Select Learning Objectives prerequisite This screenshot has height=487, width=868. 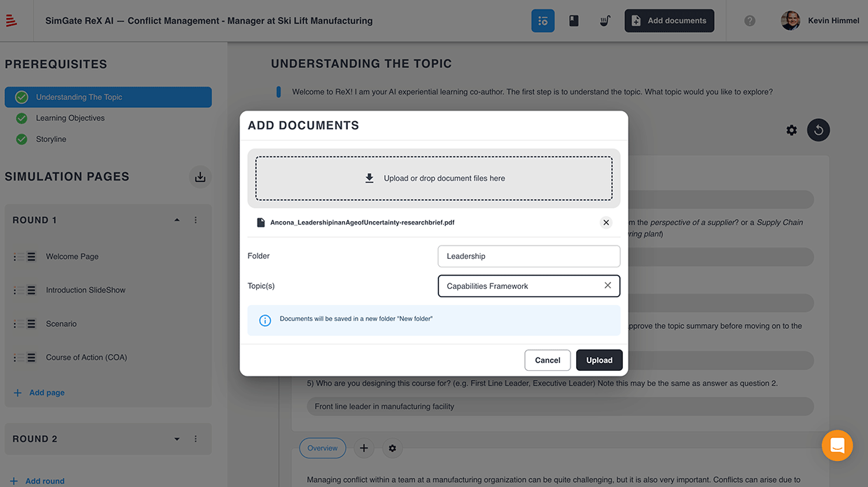coord(70,118)
